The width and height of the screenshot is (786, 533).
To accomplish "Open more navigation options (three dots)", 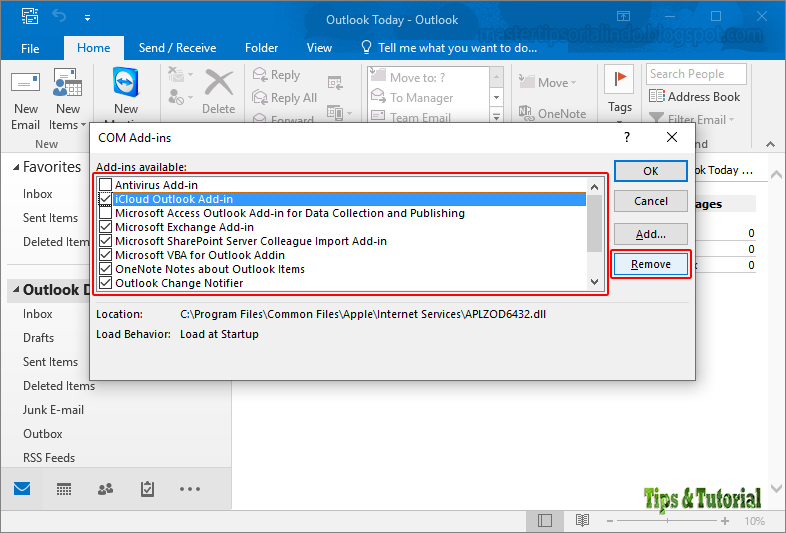I will click(x=190, y=489).
